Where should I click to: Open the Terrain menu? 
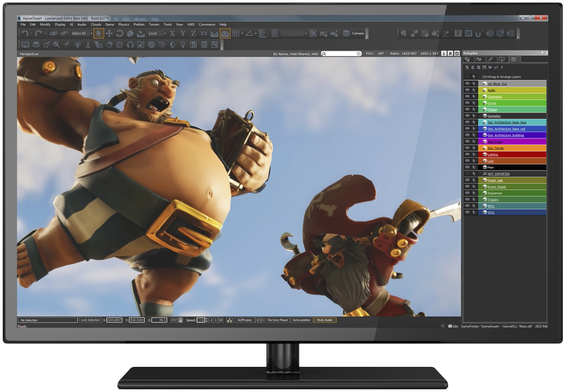tap(154, 25)
